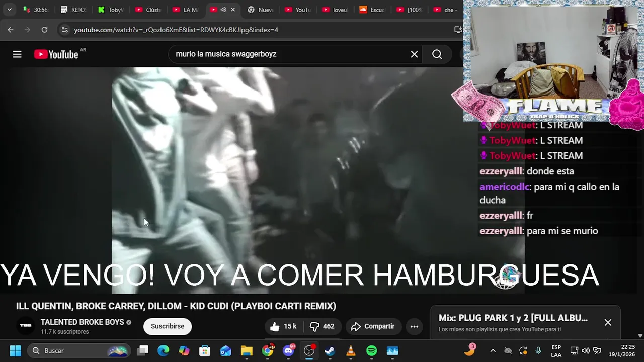Click the YouTube logo to go home
644x362 pixels.
[56, 54]
